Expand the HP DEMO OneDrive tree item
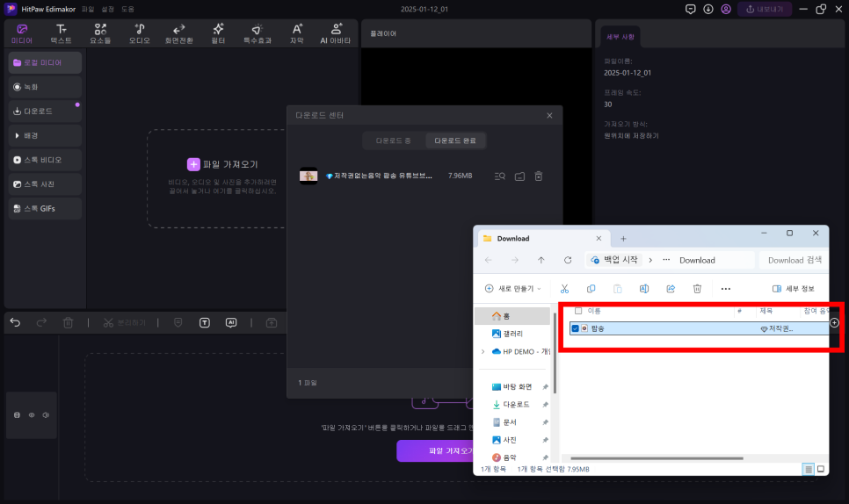This screenshot has height=504, width=849. 483,351
